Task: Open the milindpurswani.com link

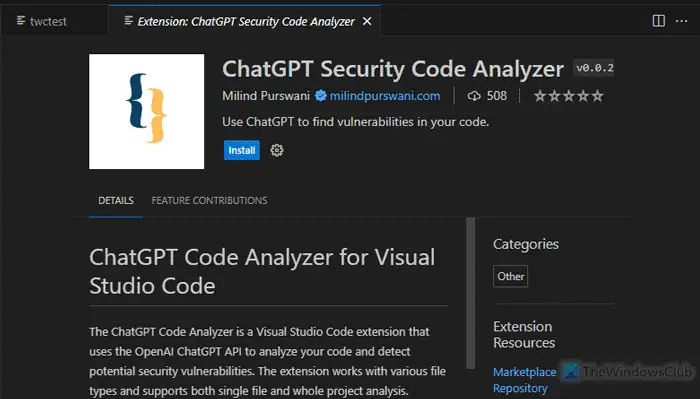Action: click(385, 96)
